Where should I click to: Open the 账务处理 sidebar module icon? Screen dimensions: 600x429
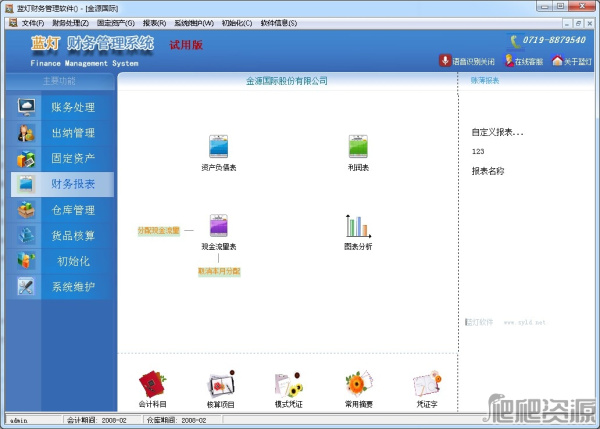[26, 107]
